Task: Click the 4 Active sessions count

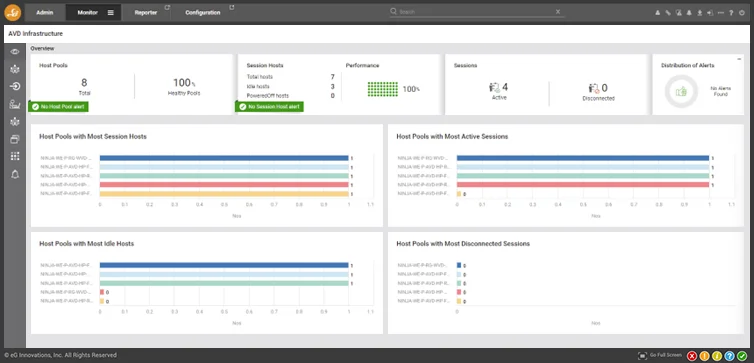Action: [505, 87]
